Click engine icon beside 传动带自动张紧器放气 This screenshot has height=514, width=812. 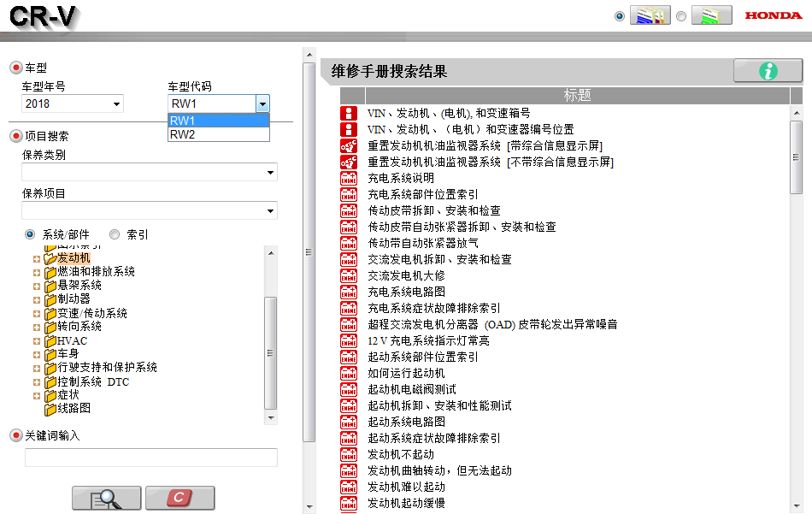pos(349,243)
